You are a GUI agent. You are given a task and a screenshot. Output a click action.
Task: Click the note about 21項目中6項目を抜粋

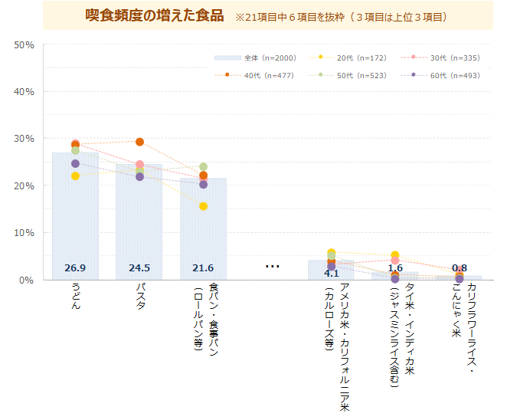pyautogui.click(x=341, y=17)
